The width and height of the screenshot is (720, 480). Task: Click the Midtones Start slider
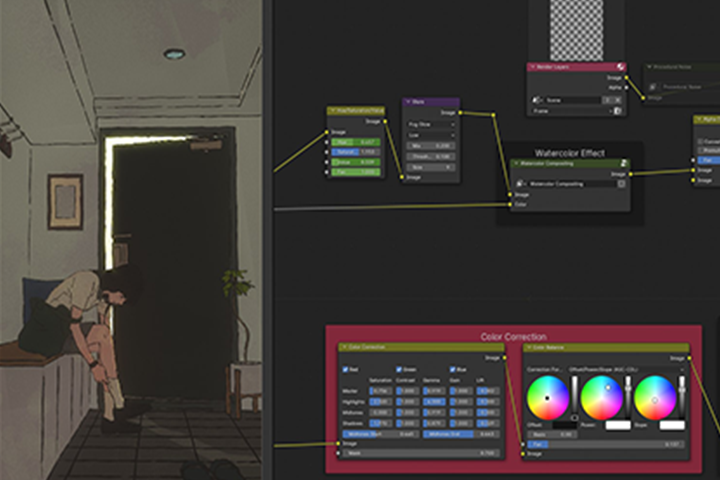pos(381,434)
